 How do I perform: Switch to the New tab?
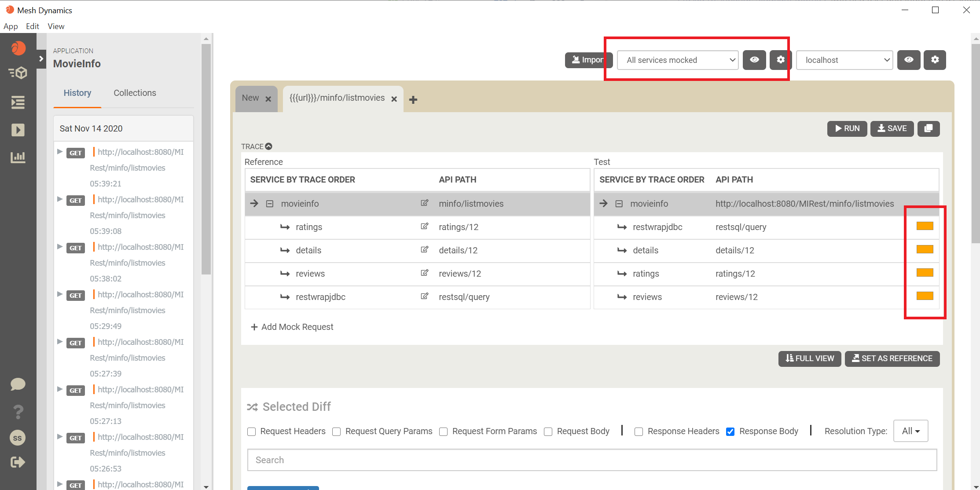tap(250, 98)
